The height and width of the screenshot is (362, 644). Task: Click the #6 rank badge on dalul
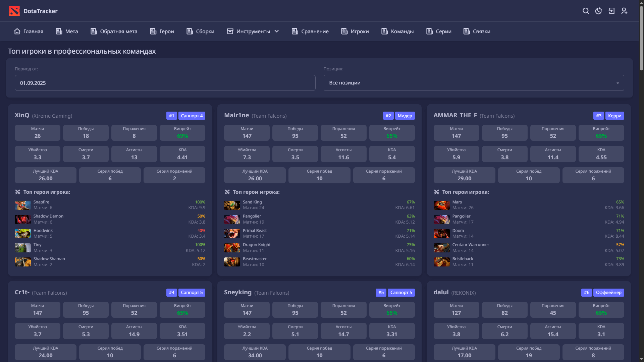click(x=587, y=293)
